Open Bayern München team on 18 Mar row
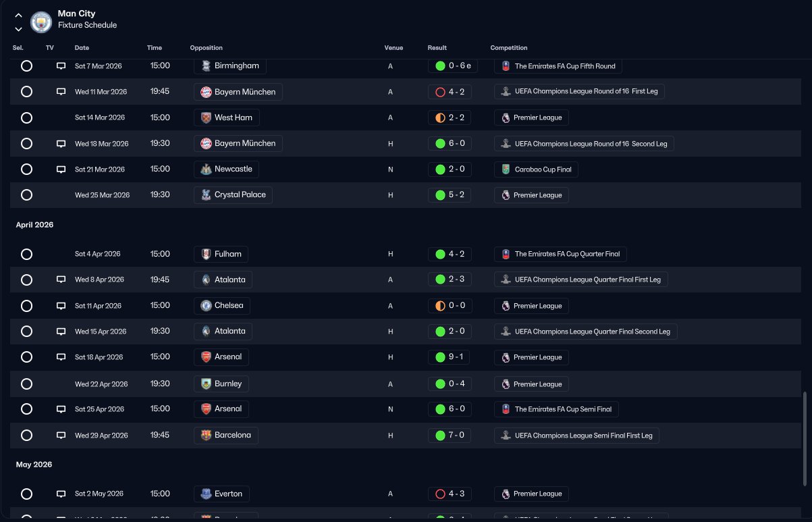Image resolution: width=812 pixels, height=522 pixels. (x=238, y=143)
